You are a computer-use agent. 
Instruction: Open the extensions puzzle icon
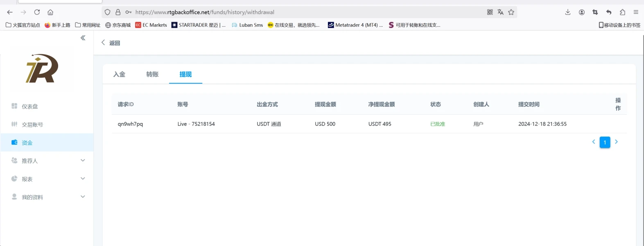[x=622, y=12]
